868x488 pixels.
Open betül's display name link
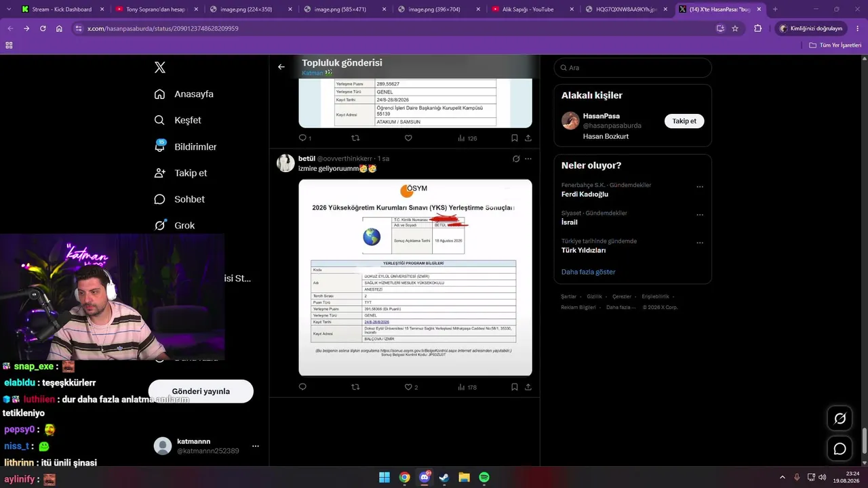(307, 159)
